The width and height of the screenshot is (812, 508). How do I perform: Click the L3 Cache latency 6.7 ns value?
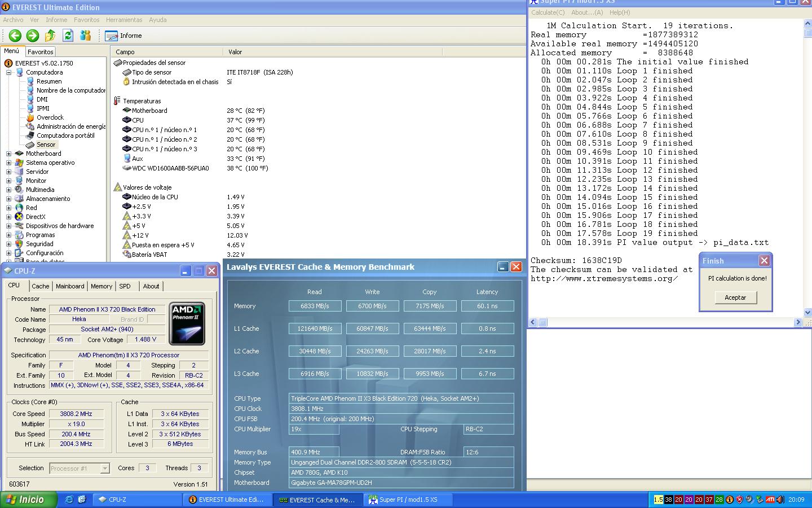487,374
